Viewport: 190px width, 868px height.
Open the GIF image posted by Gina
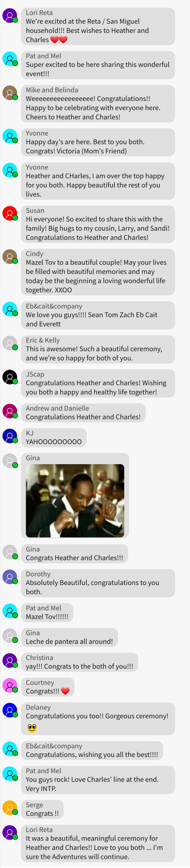(75, 501)
